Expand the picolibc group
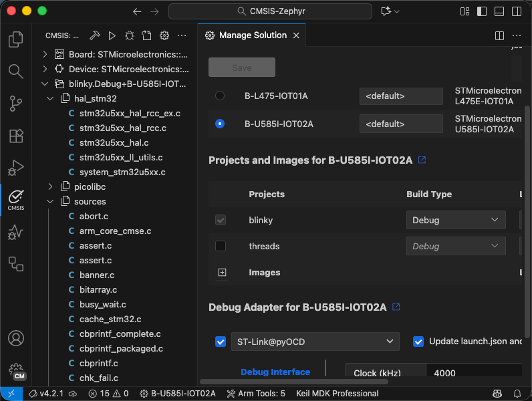 pyautogui.click(x=50, y=186)
